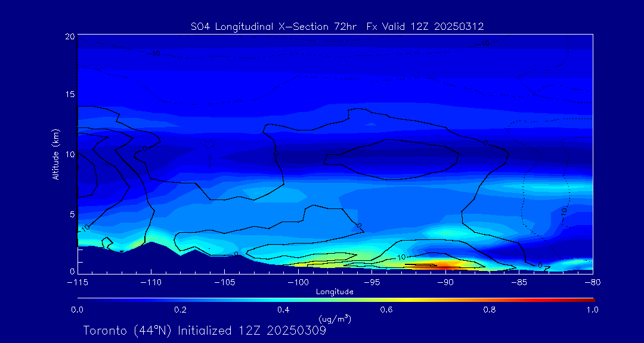Click the "Longitude" x-axis label

click(335, 292)
